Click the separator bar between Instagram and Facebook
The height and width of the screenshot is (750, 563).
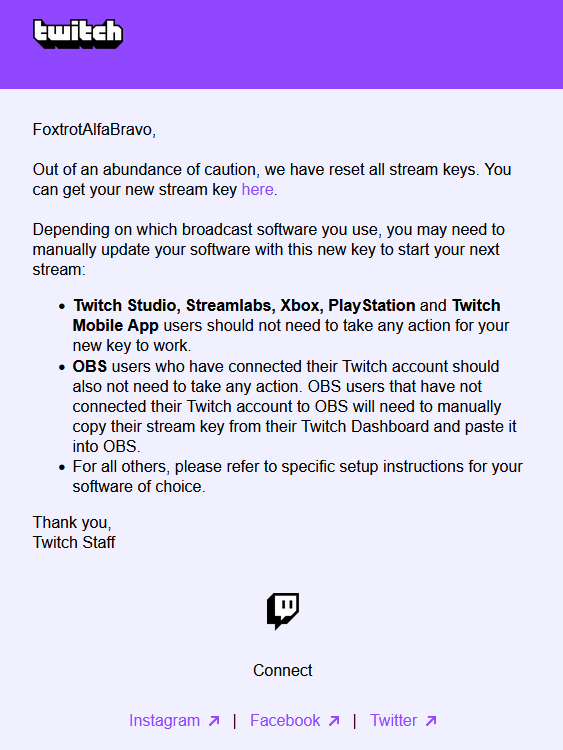click(x=234, y=721)
